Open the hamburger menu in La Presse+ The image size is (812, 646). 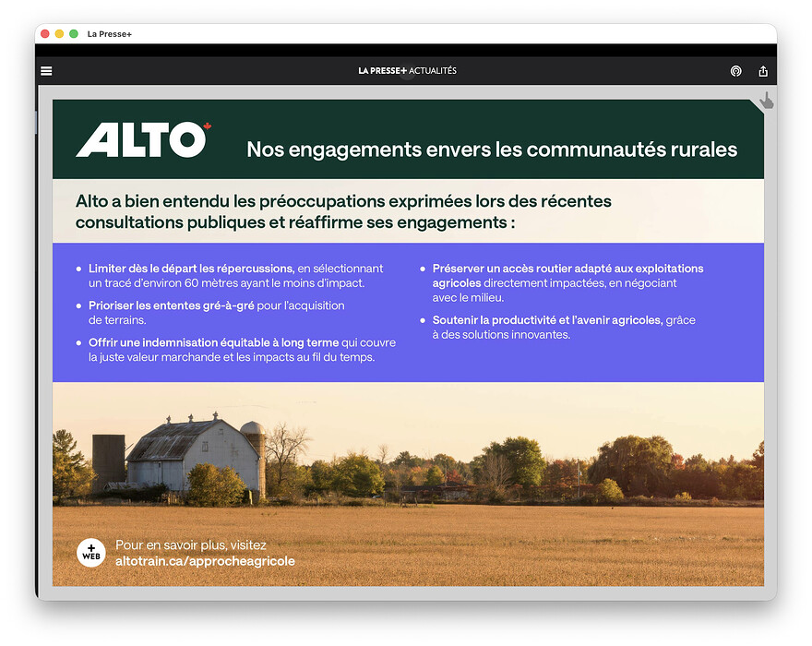(46, 71)
